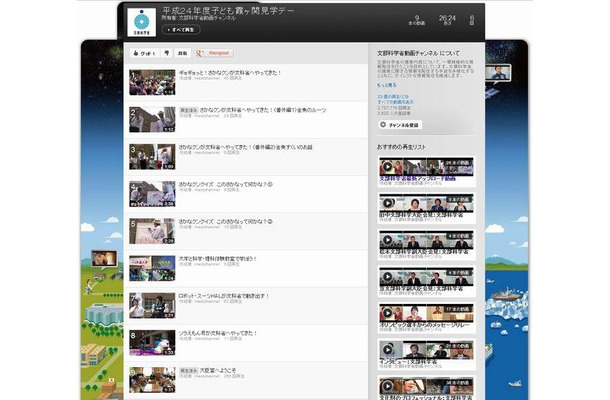Click play icon on オリンピック選手からのメッセージリレー playlist
The height and width of the screenshot is (400, 610).
pos(387,313)
